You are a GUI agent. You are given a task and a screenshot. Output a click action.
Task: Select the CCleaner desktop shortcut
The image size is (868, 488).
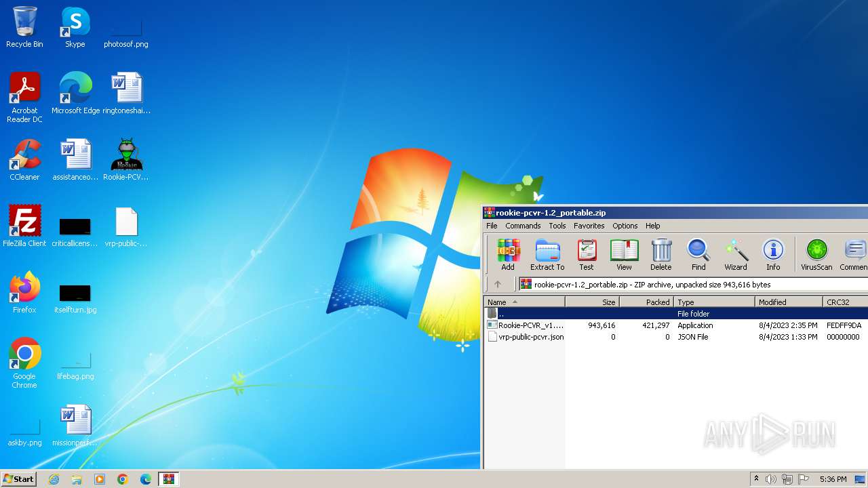24,160
